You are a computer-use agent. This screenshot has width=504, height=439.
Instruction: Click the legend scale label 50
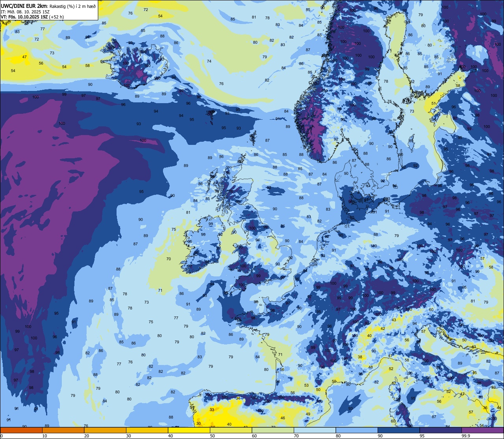pyautogui.click(x=212, y=436)
